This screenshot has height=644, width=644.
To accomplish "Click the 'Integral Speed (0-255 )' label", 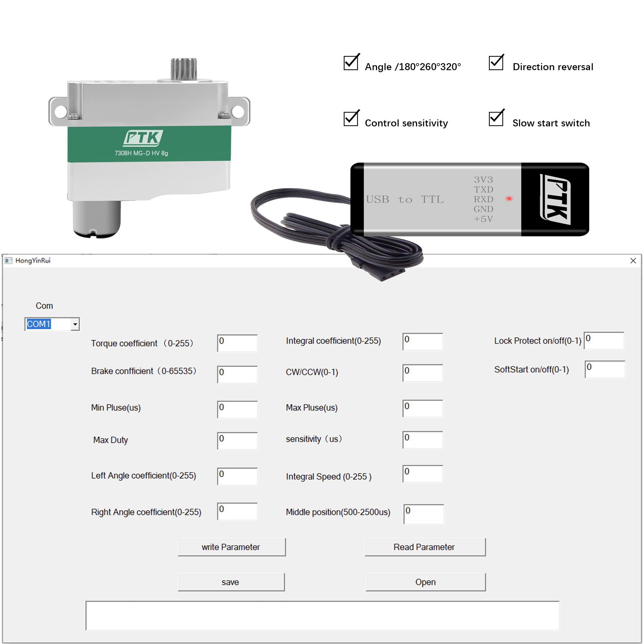I will coord(329,477).
